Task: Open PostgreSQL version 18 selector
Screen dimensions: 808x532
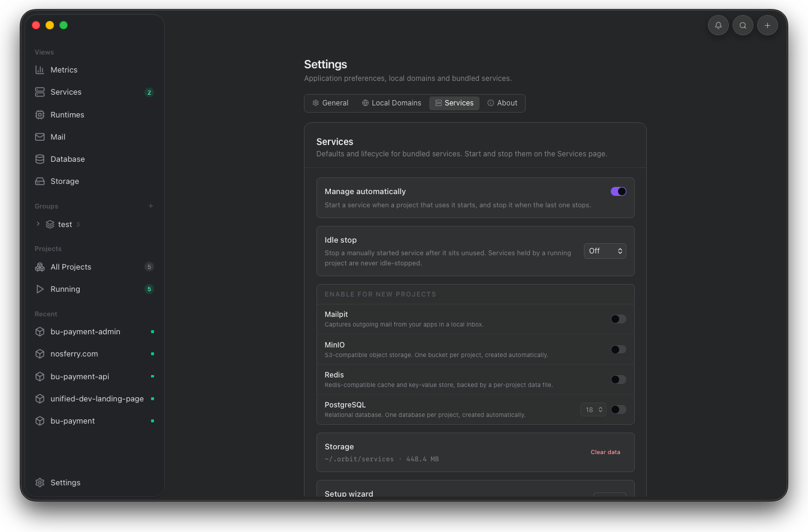Action: (593, 410)
